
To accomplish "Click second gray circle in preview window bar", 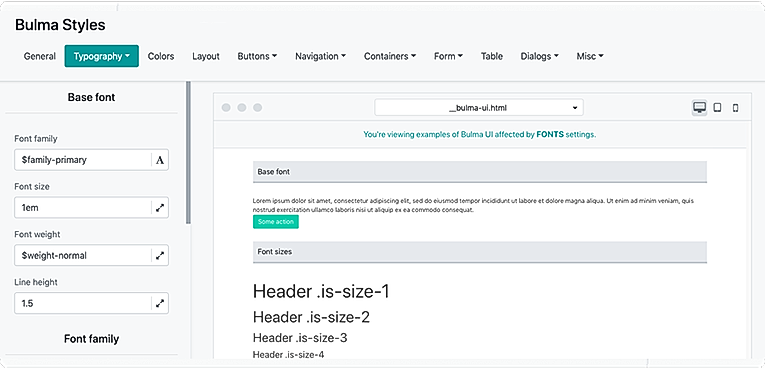I will pos(242,107).
